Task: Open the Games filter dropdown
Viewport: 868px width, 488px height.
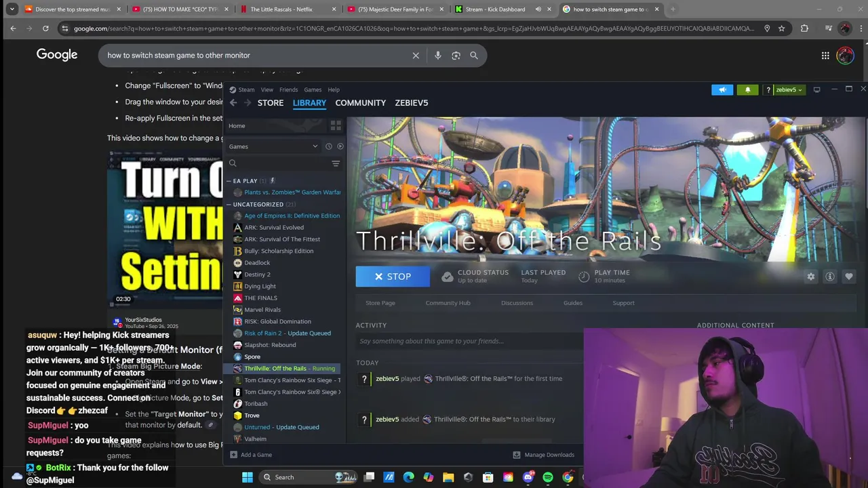Action: [x=273, y=146]
